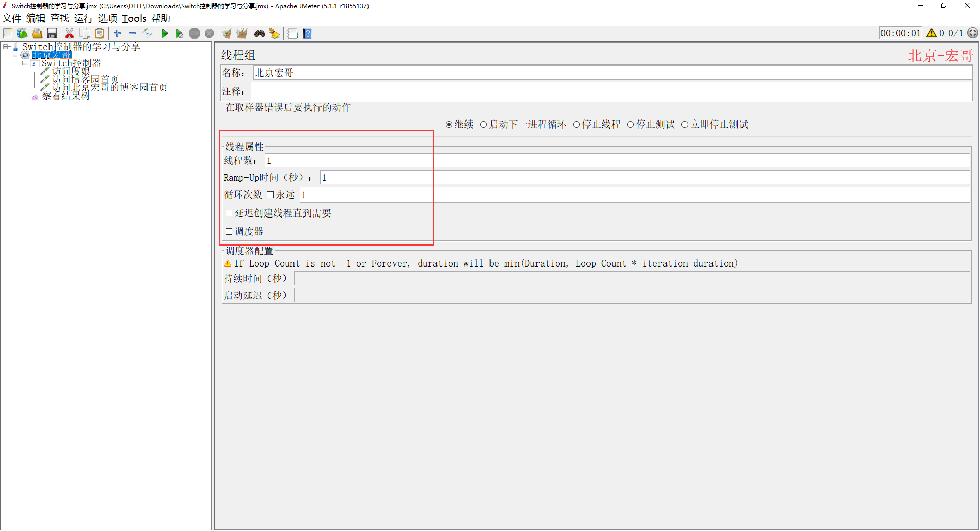Collapse the 北京宏哥 thread group node
Image resolution: width=980 pixels, height=531 pixels.
tap(15, 55)
